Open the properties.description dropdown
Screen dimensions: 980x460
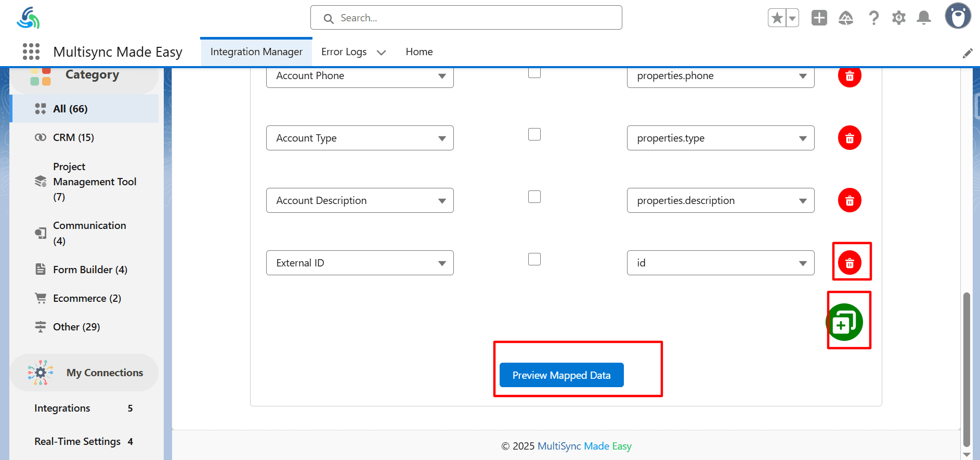tap(720, 200)
